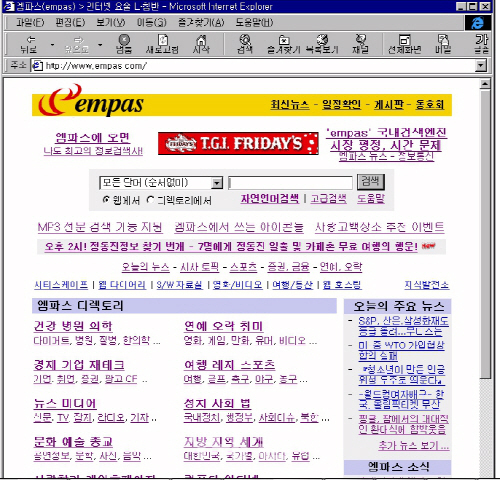Refresh the page with 새로고침 icon
The height and width of the screenshot is (480, 500).
pos(162,44)
